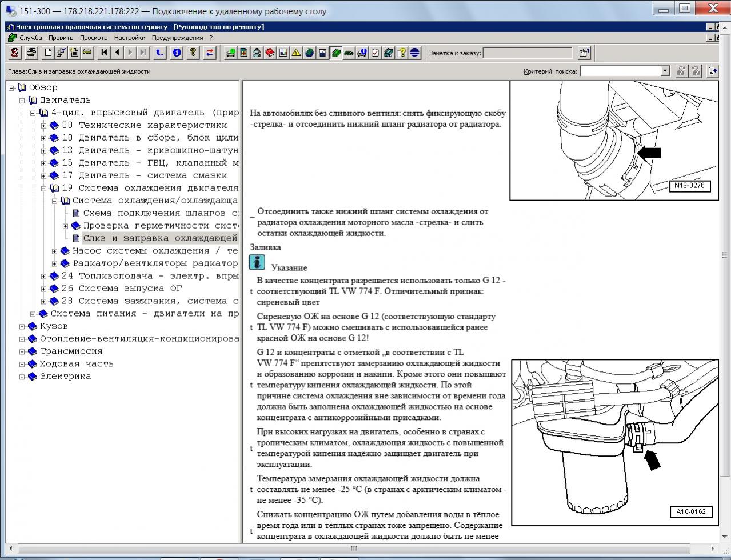Image resolution: width=731 pixels, height=560 pixels.
Task: Click the blue info circle icon
Action: [x=177, y=53]
